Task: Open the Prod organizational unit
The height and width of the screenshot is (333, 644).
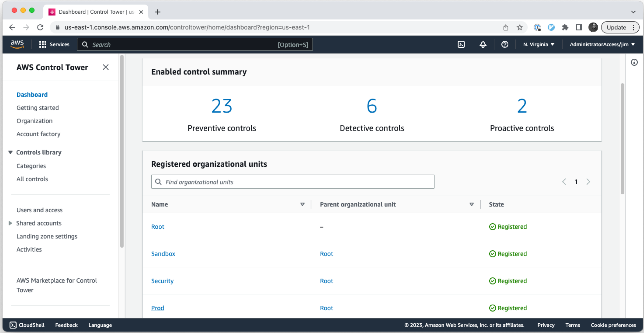Action: [x=158, y=308]
